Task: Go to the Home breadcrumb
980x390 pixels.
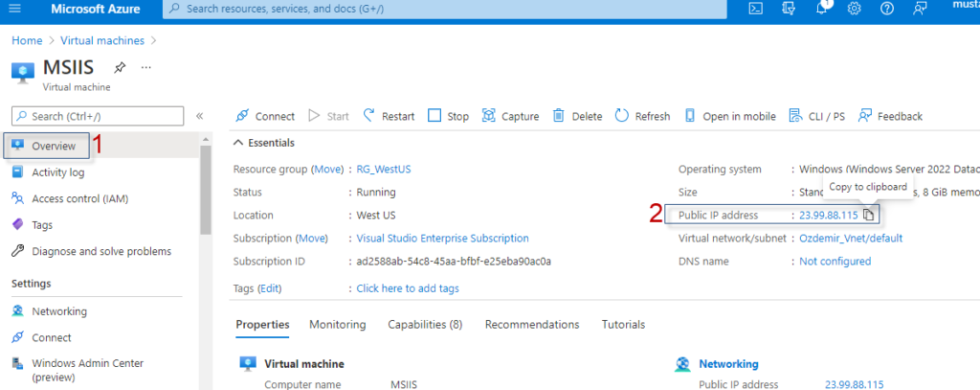Action: [27, 40]
